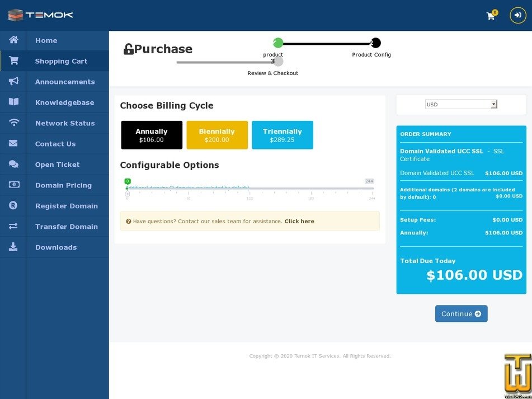Follow the 'Click here' sales link

coord(299,221)
